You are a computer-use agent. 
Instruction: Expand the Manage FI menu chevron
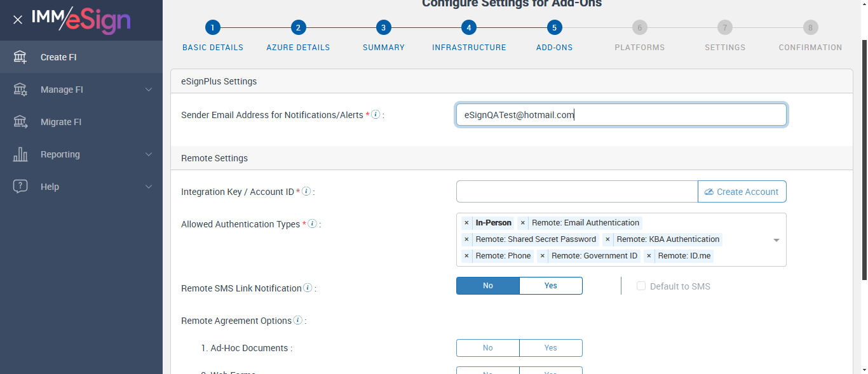click(149, 90)
